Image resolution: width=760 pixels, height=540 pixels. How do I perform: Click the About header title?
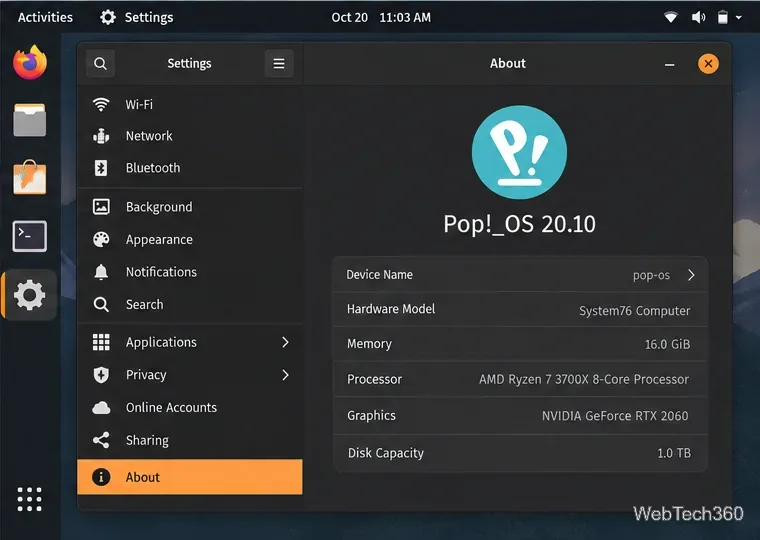[507, 64]
